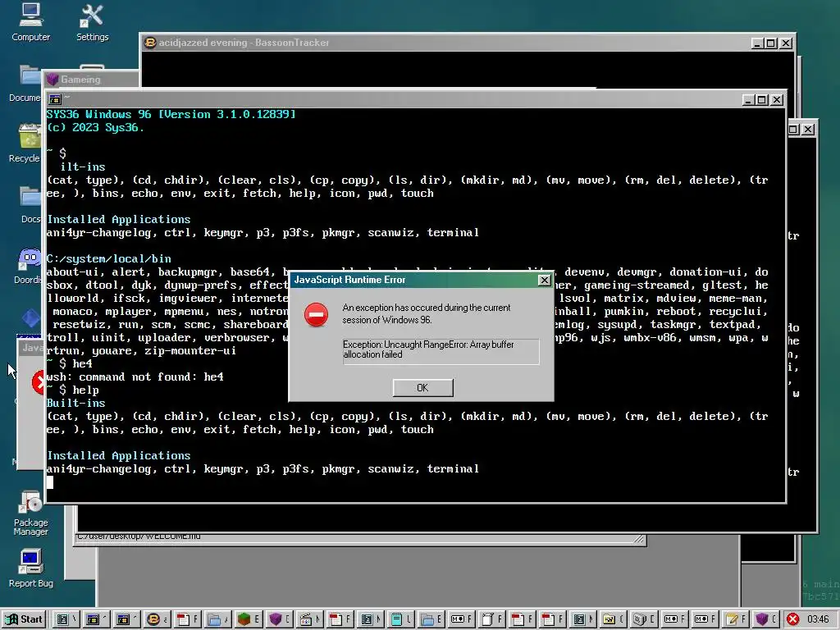Open the Package Manager desktop icon
This screenshot has width=840, height=630.
[30, 513]
